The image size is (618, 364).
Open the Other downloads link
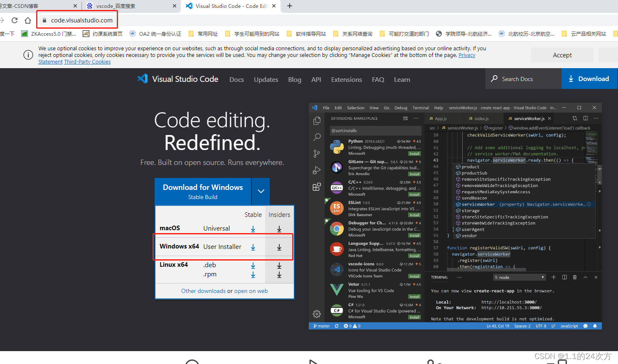tap(203, 291)
